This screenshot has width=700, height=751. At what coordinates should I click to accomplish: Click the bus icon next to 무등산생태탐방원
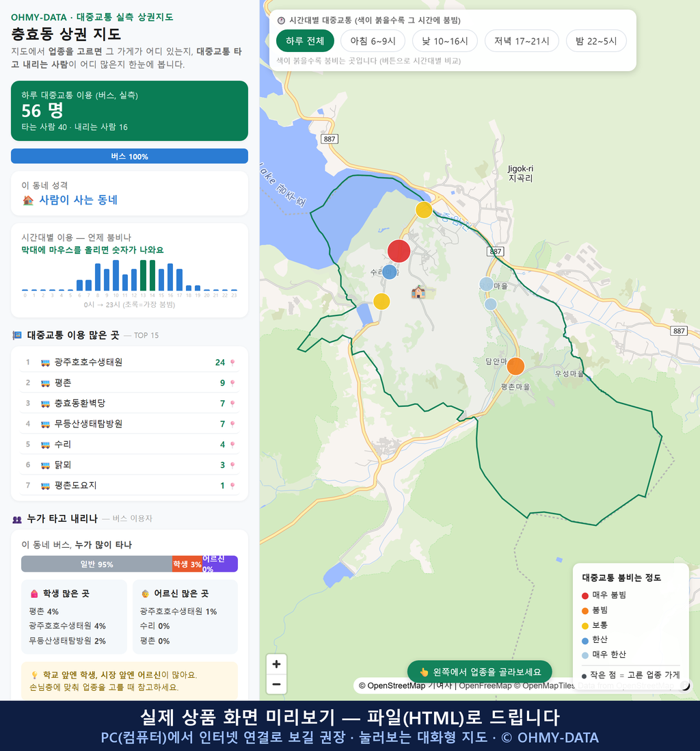46,424
